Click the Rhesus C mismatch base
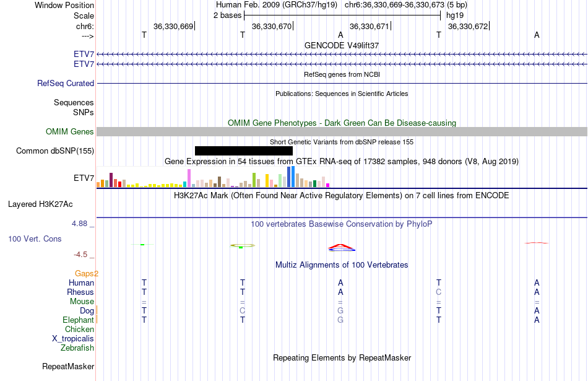The height and width of the screenshot is (381, 588). [x=438, y=292]
